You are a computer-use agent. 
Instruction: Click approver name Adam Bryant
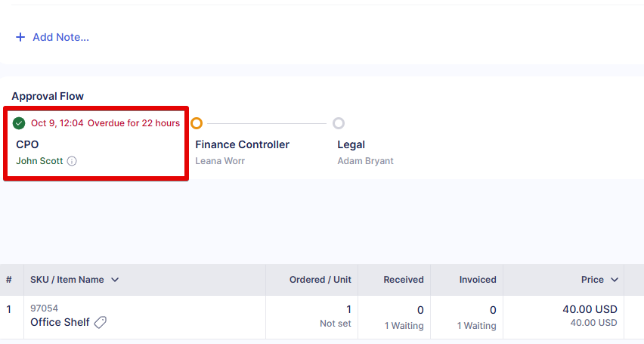(365, 161)
